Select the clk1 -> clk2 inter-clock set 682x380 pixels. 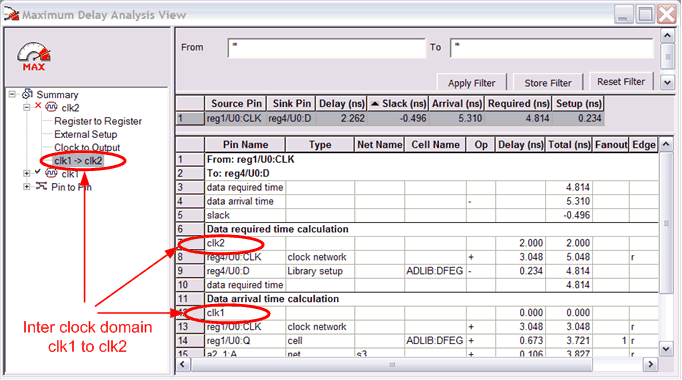click(x=78, y=161)
